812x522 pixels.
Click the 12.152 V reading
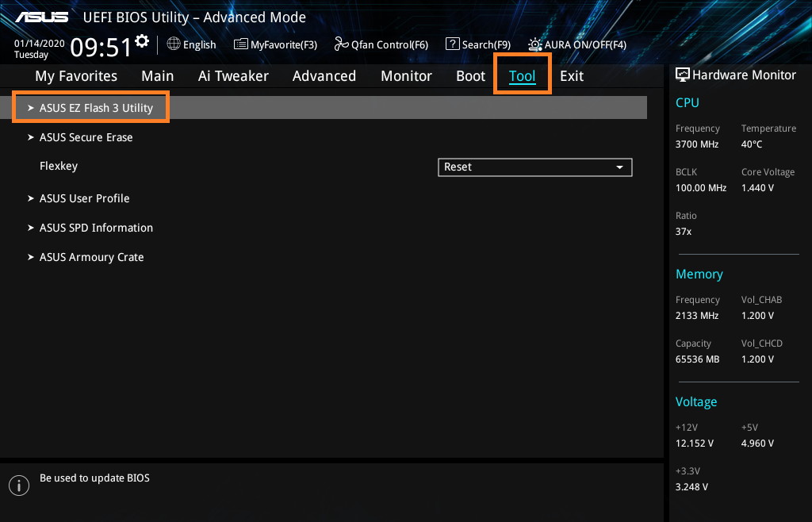click(x=695, y=443)
